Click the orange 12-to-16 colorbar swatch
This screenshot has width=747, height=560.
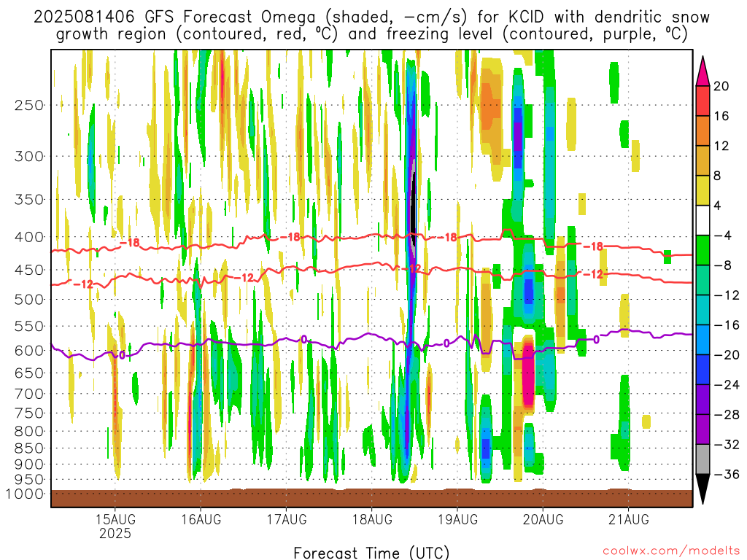703,131
